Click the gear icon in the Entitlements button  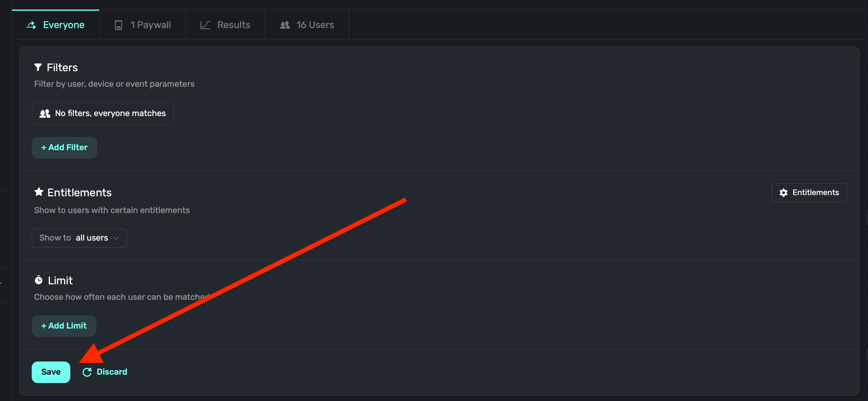(783, 193)
